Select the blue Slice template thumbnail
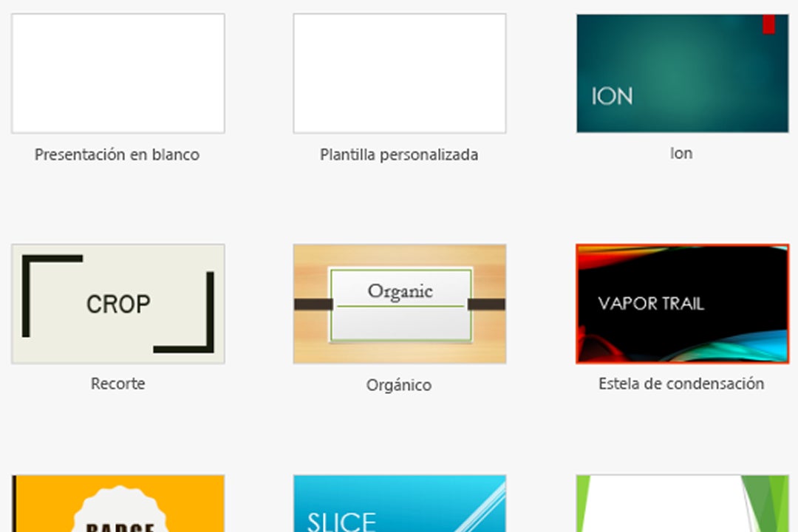This screenshot has width=798, height=532. tap(400, 503)
